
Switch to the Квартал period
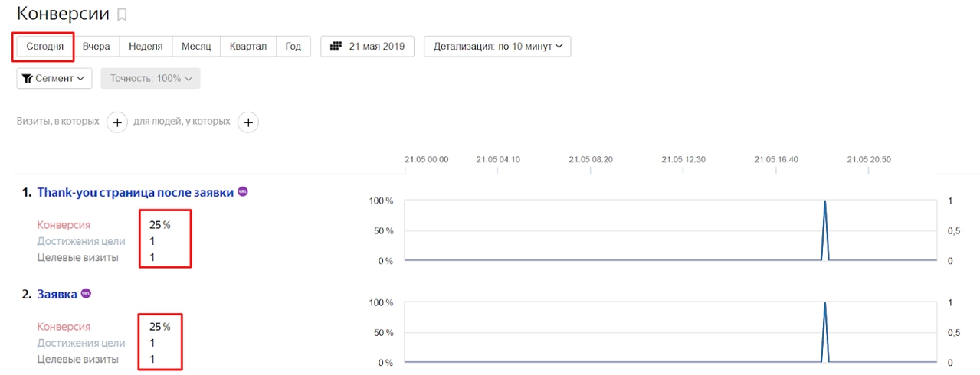(x=248, y=46)
